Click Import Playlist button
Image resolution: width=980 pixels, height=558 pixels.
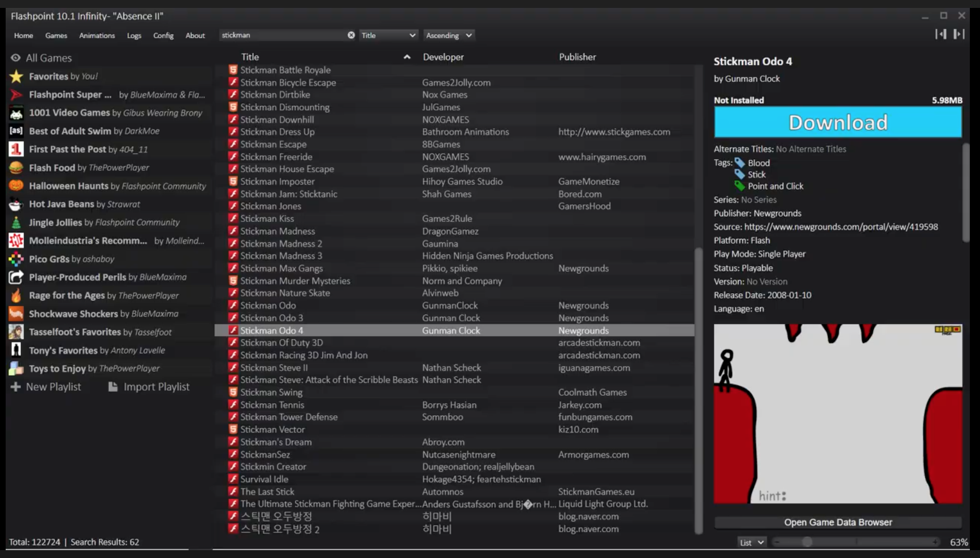(149, 387)
